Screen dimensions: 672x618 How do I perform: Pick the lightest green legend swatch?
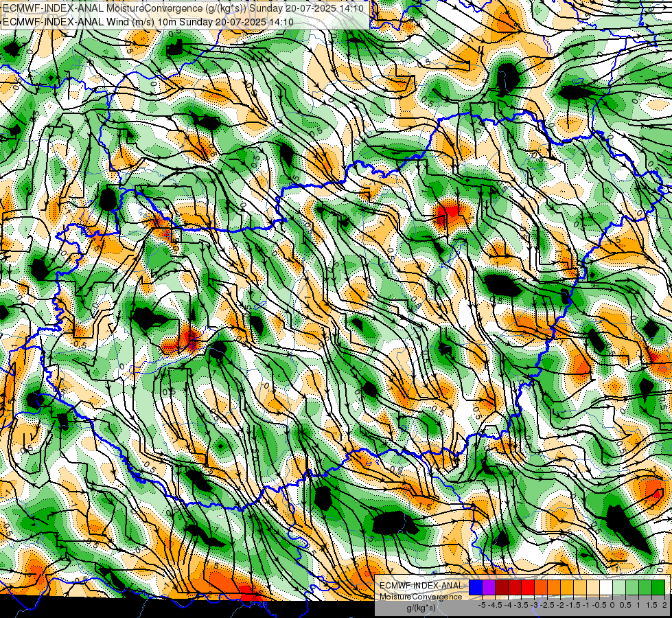(619, 587)
